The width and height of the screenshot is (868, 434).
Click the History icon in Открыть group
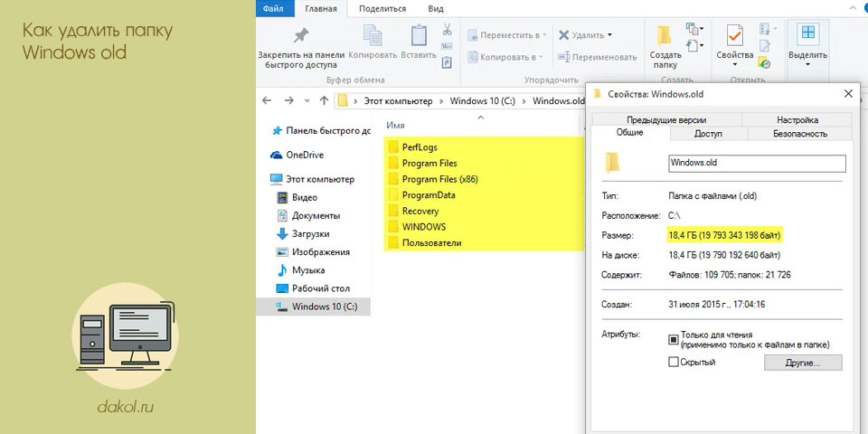click(765, 62)
